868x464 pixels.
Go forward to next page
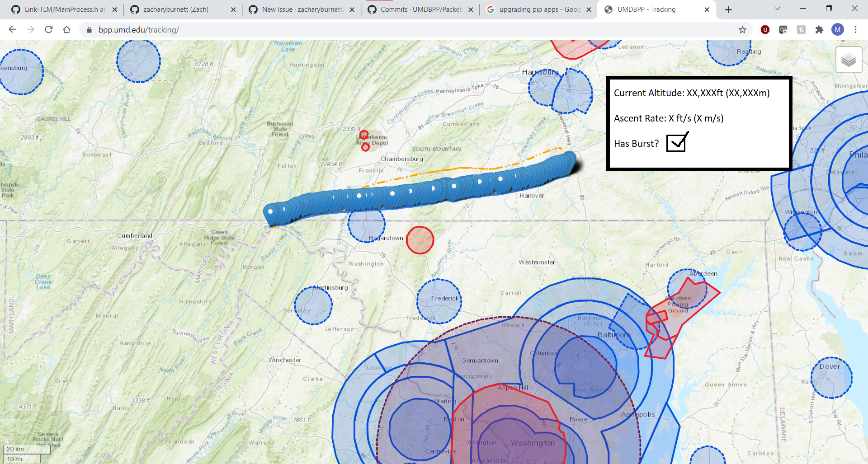point(30,29)
